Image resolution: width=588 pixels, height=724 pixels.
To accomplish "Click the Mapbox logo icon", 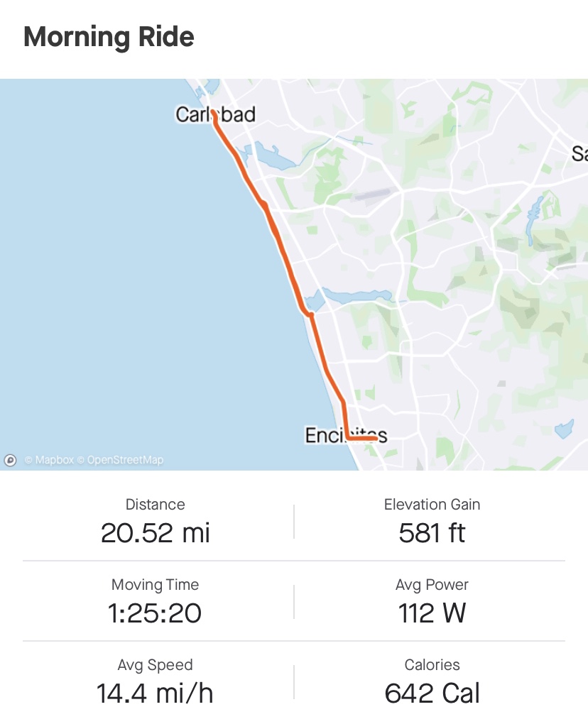I will point(10,460).
